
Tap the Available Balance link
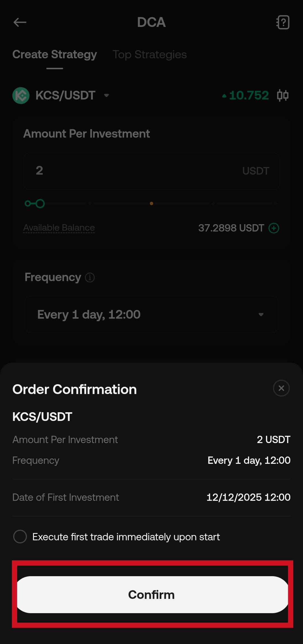pos(59,228)
